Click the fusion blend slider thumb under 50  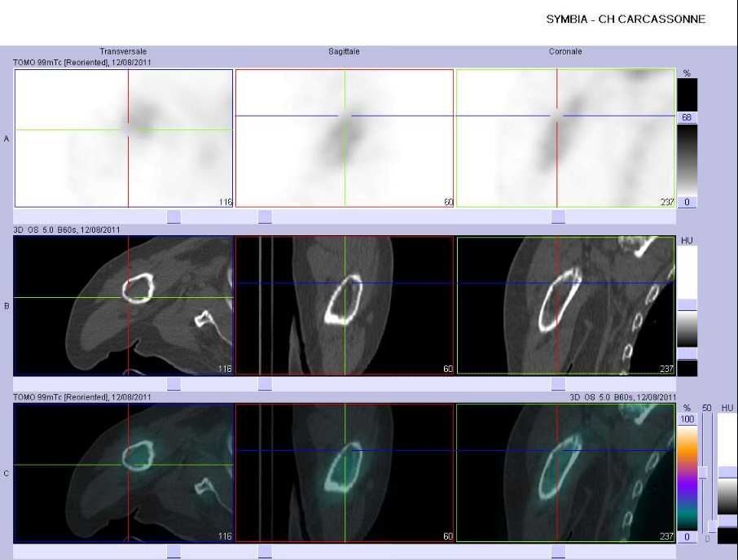click(703, 473)
